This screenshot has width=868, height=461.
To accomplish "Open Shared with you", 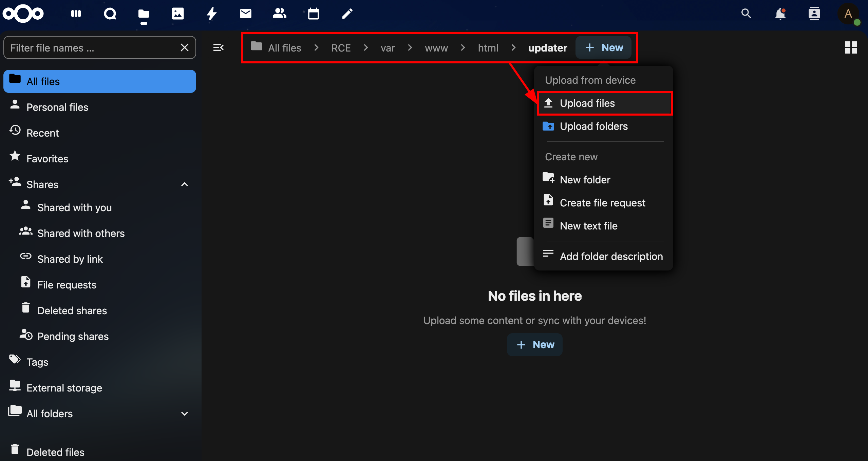I will [105, 207].
